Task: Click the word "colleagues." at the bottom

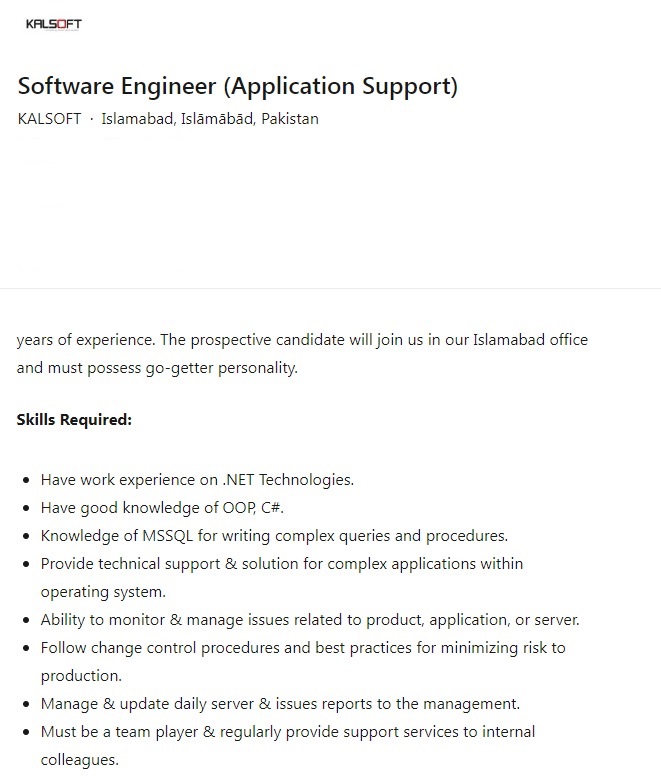Action: (79, 759)
